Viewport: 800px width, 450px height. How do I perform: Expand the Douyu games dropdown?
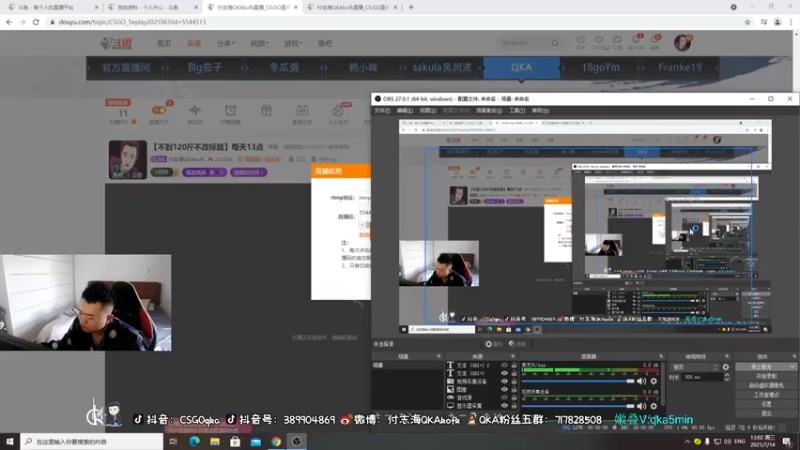pos(293,43)
